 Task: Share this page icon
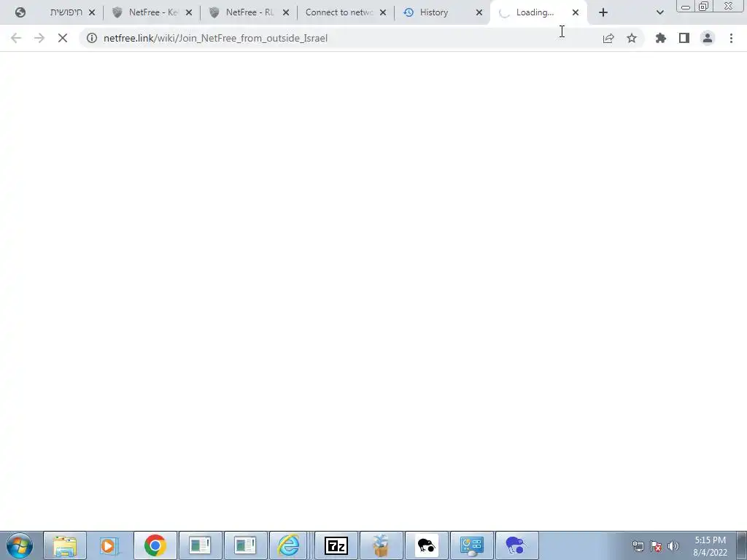coord(608,38)
